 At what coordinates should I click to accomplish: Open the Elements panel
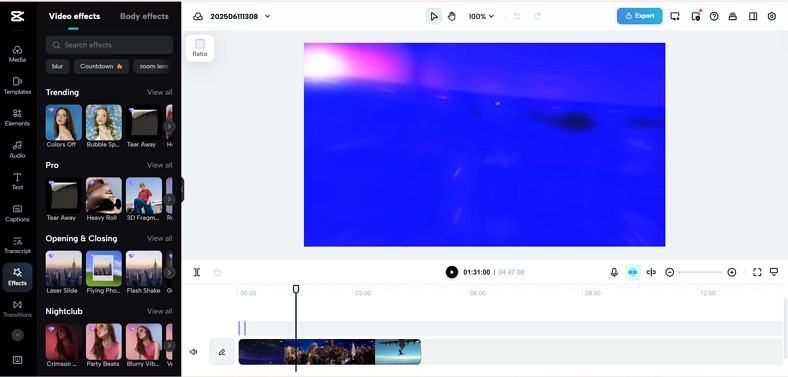tap(17, 118)
